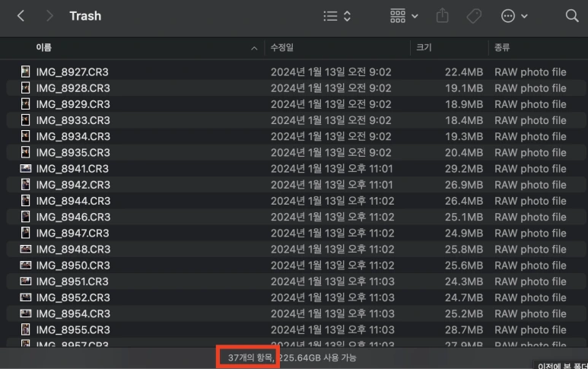Click the file name IMG_8948.CR3

[x=73, y=250]
